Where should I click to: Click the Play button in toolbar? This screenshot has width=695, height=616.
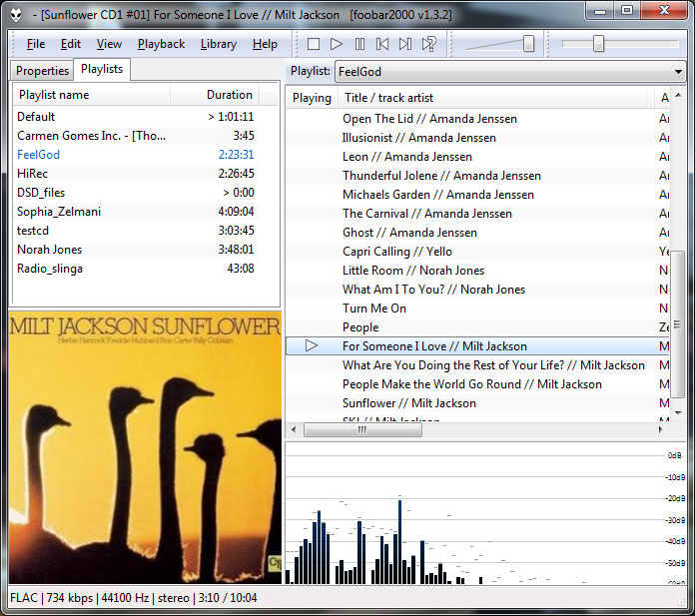tap(337, 44)
